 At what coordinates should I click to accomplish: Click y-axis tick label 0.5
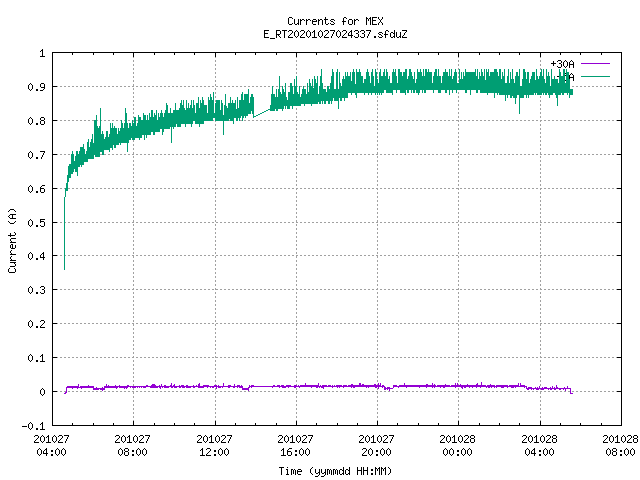click(x=36, y=222)
